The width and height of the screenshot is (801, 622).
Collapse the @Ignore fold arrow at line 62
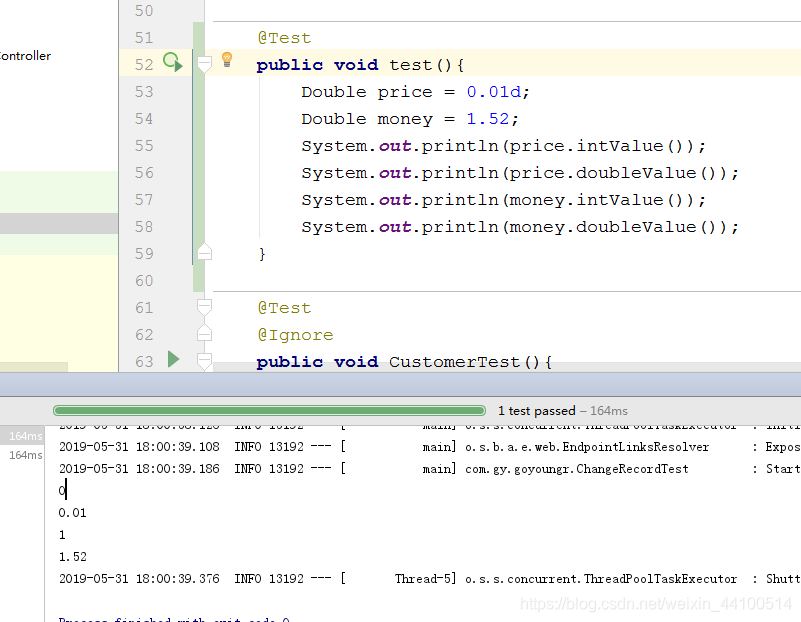coord(205,334)
